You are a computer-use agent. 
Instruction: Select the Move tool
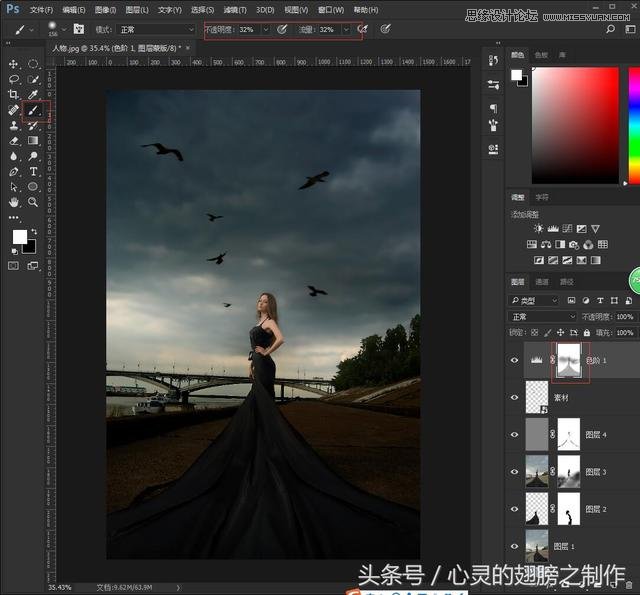click(x=14, y=63)
